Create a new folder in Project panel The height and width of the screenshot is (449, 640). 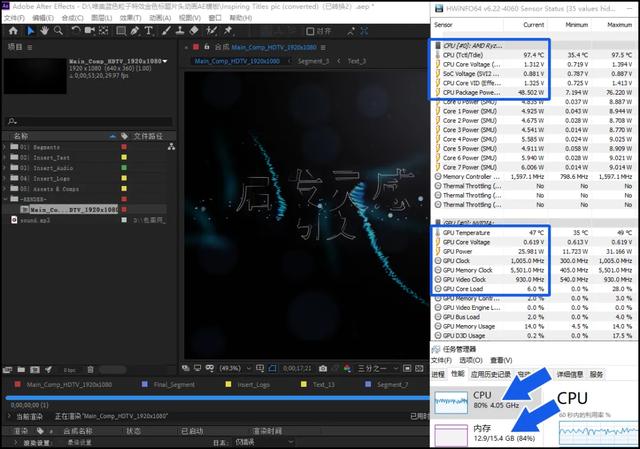point(21,370)
